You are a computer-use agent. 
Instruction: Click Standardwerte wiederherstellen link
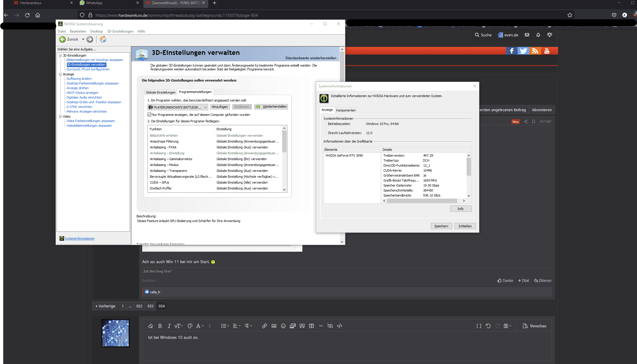[x=311, y=58]
